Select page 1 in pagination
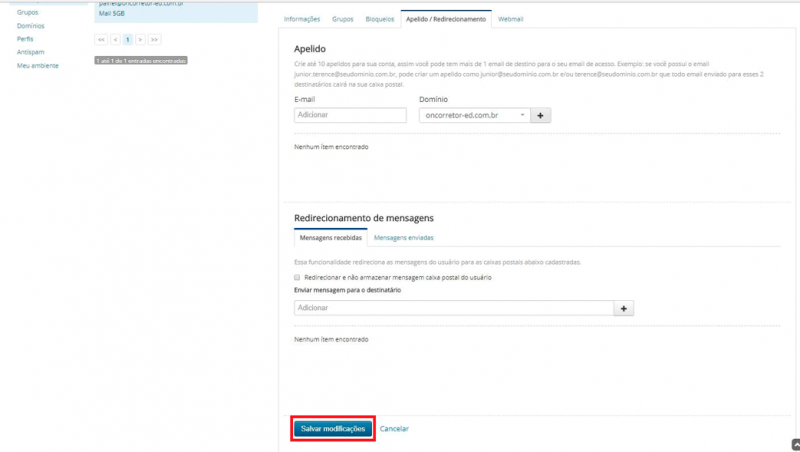 point(128,40)
